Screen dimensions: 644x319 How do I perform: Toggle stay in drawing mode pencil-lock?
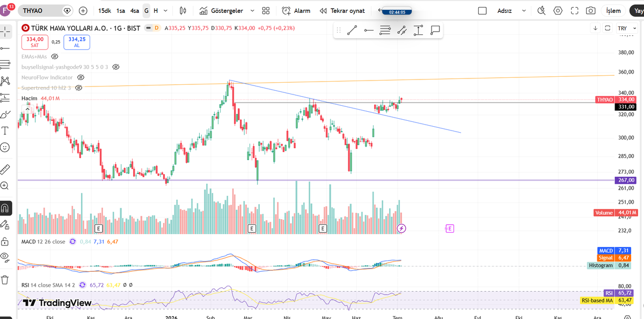[x=5, y=224]
